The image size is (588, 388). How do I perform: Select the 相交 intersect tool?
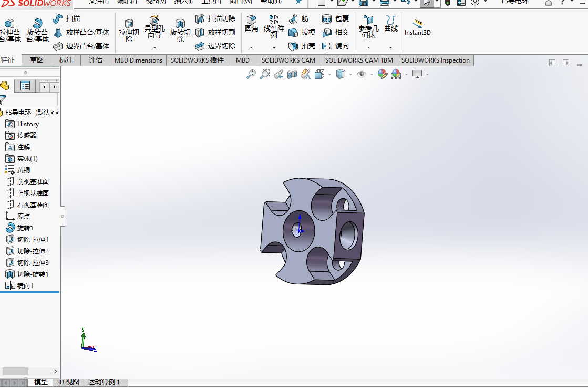[335, 32]
